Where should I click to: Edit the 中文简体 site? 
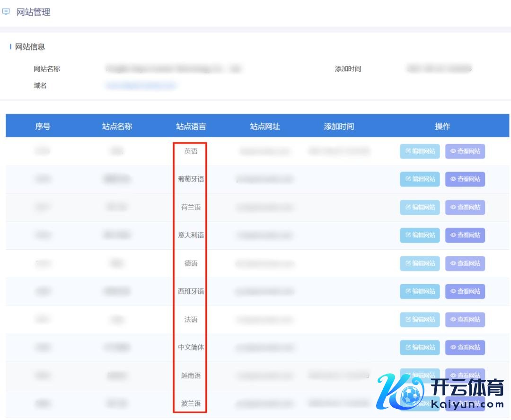[x=420, y=348]
